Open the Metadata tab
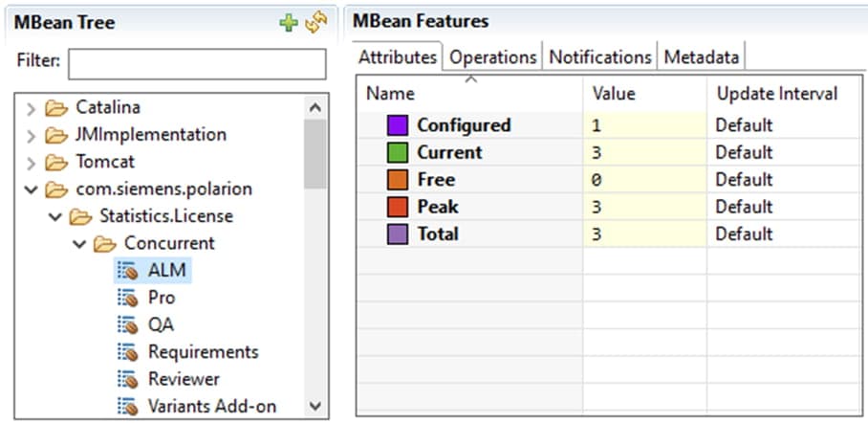Screen dimensions: 868x423 pos(702,57)
